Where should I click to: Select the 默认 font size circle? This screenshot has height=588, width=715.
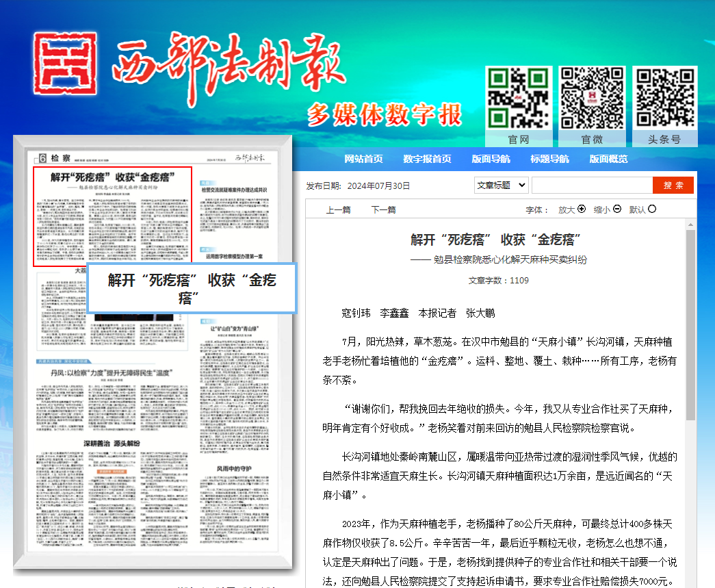point(652,209)
